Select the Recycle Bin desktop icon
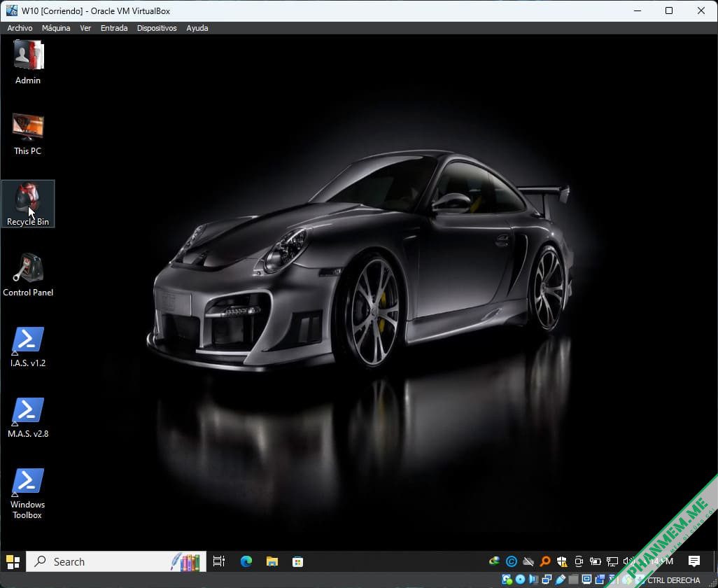This screenshot has width=718, height=588. tap(28, 204)
